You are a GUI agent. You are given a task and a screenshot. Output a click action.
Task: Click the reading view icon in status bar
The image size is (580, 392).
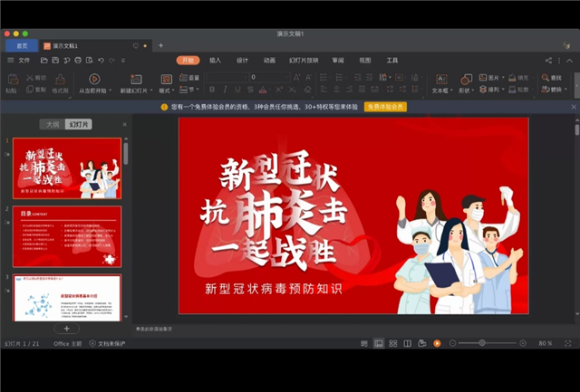tap(407, 343)
